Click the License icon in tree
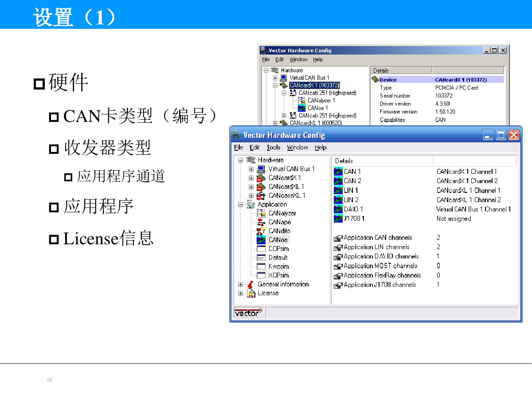 click(251, 293)
